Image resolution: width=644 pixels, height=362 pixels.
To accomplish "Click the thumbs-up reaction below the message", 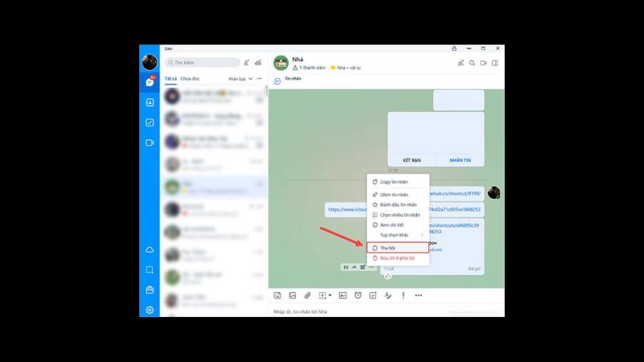I will tap(387, 276).
